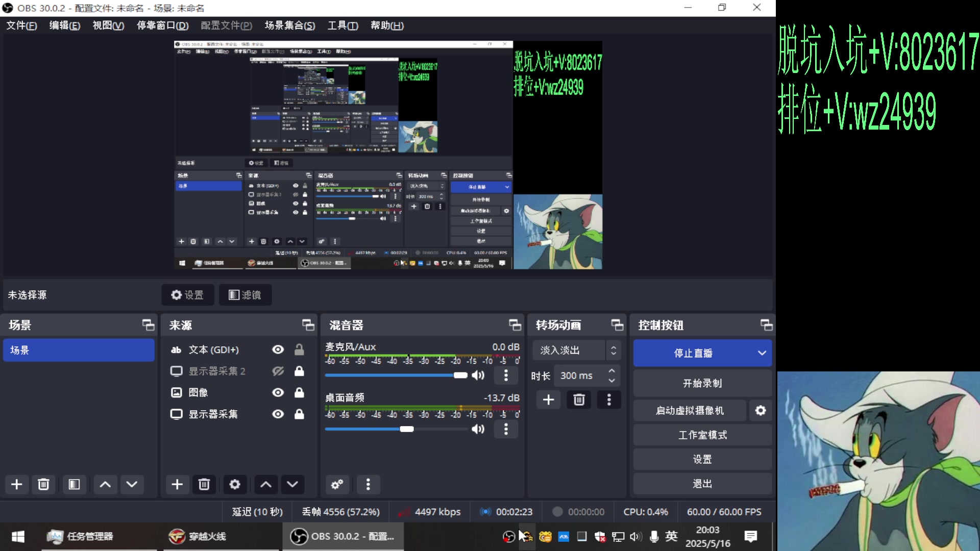
Task: Lock the 文本 (GDI+) source
Action: tap(299, 349)
